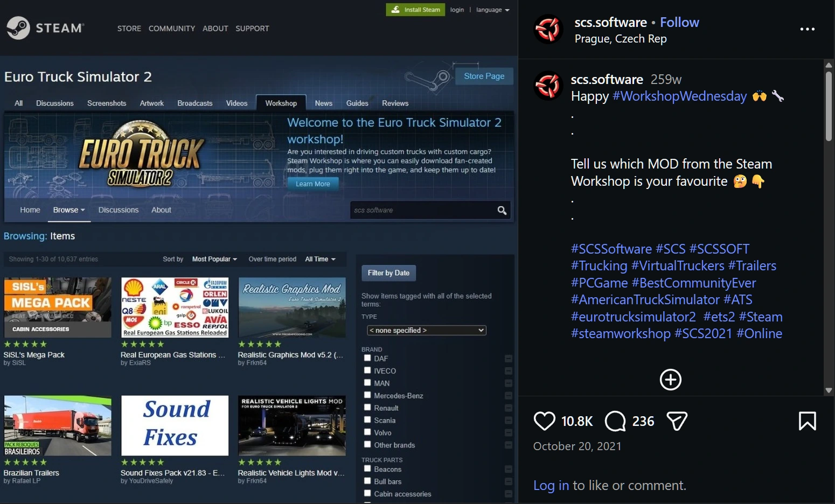Screen dimensions: 835x504
Task: Click the login link in Steam header
Action: click(457, 10)
